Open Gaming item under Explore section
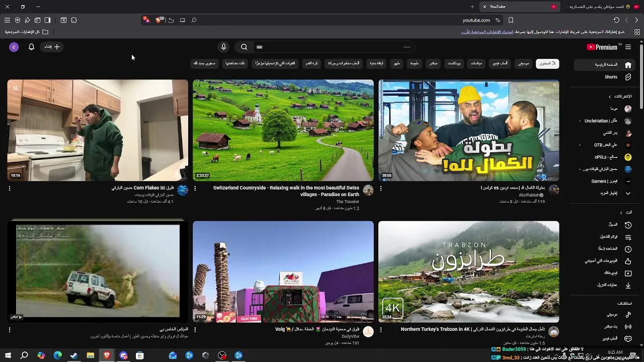This screenshot has height=362, width=644. (x=605, y=339)
